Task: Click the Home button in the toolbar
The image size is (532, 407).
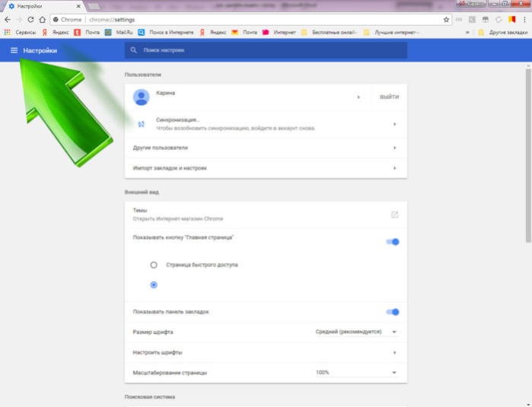Action: [43, 20]
